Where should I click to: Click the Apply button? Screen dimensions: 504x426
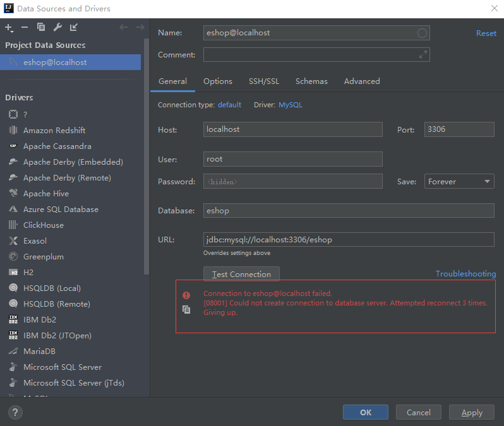click(x=472, y=412)
